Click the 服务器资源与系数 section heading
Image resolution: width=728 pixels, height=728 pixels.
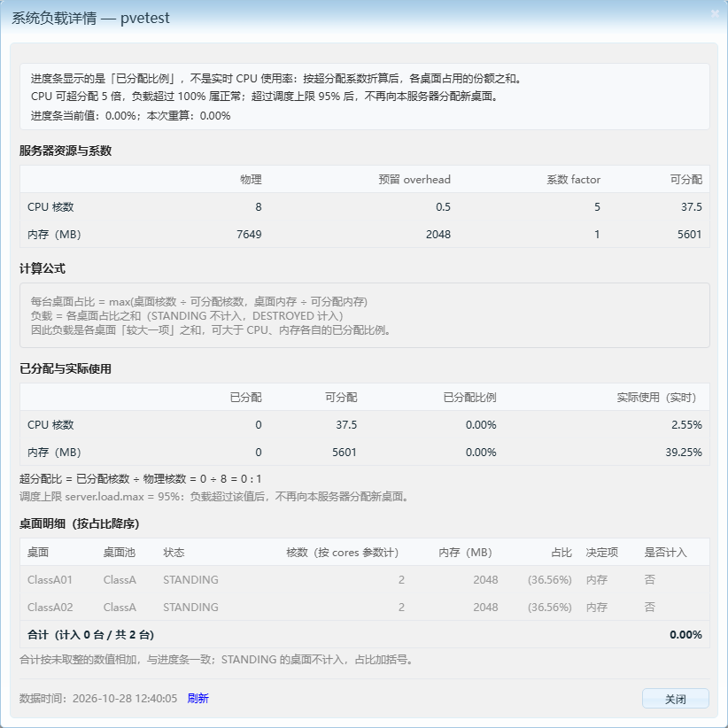[x=66, y=151]
